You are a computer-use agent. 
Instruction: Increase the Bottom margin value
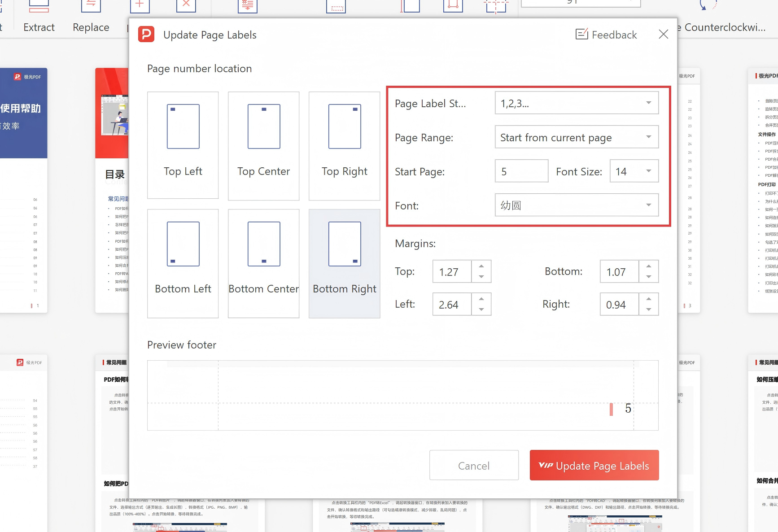point(649,266)
